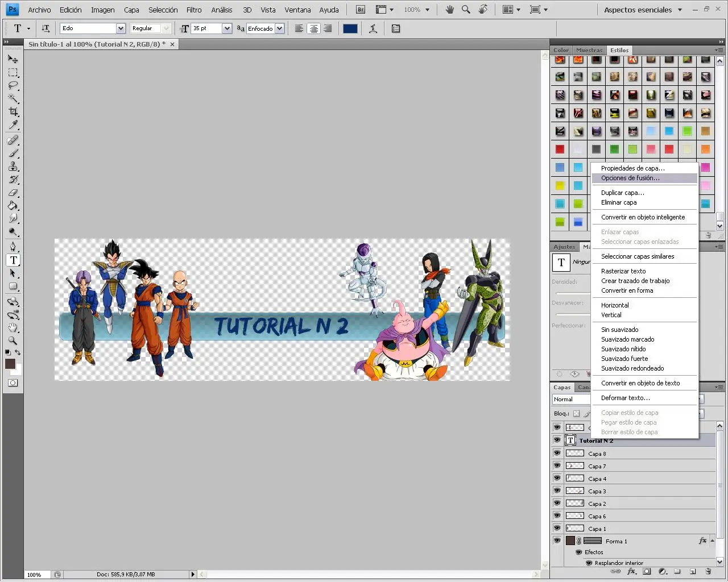The width and height of the screenshot is (728, 582).
Task: Click the delete layer trash icon
Action: coord(708,571)
